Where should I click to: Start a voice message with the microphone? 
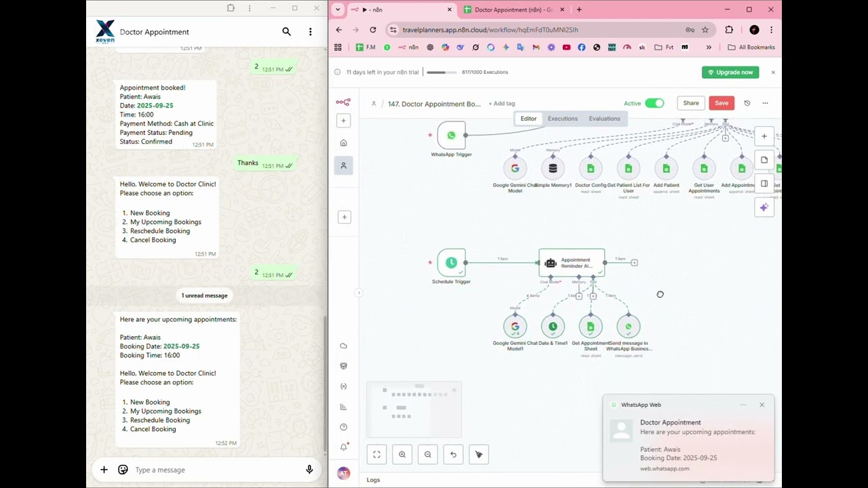coord(309,470)
